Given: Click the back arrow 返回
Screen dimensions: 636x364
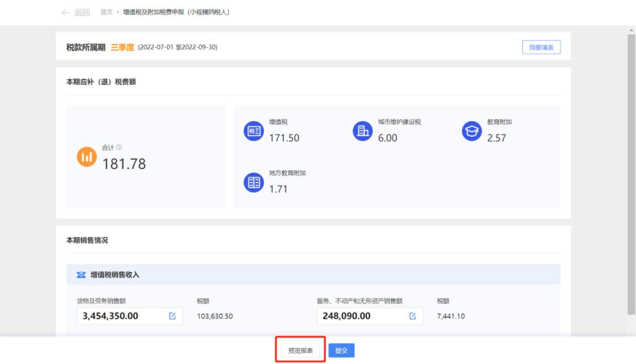Looking at the screenshot, I should tap(75, 12).
